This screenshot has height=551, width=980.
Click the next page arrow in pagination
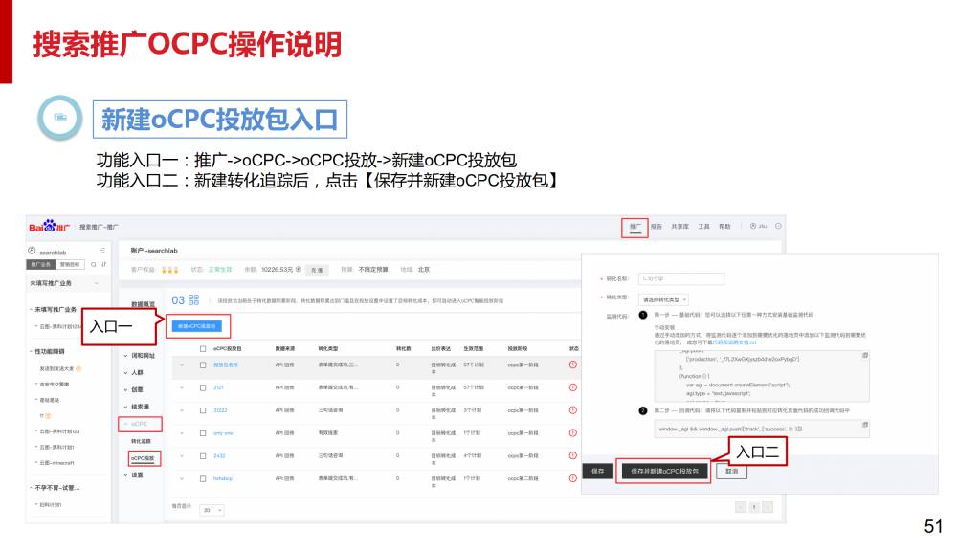pos(767,507)
